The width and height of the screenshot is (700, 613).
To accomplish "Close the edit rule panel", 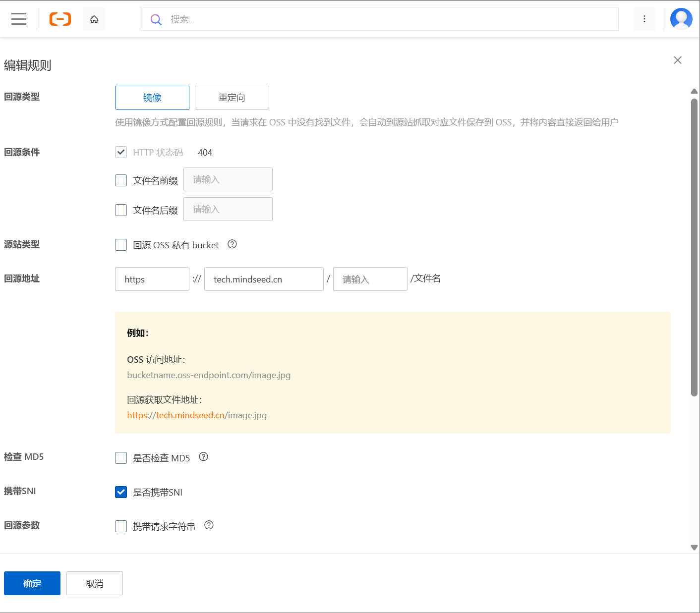I will point(677,60).
